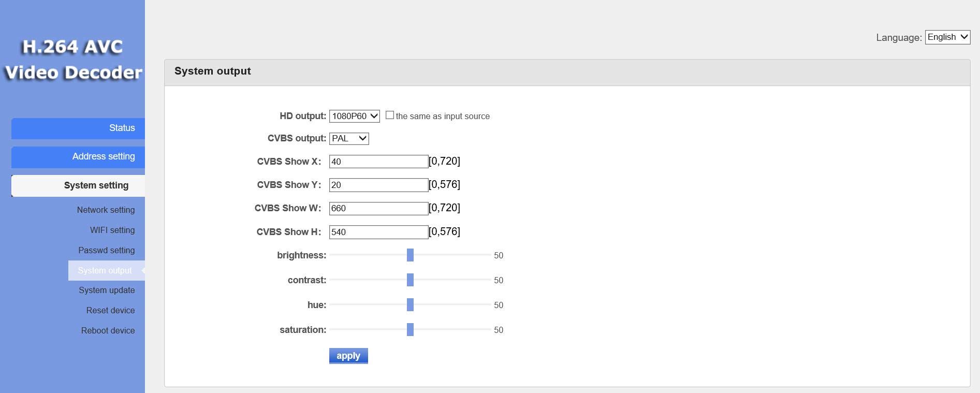Open the HD output dropdown
Viewport: 980px width, 393px height.
354,116
